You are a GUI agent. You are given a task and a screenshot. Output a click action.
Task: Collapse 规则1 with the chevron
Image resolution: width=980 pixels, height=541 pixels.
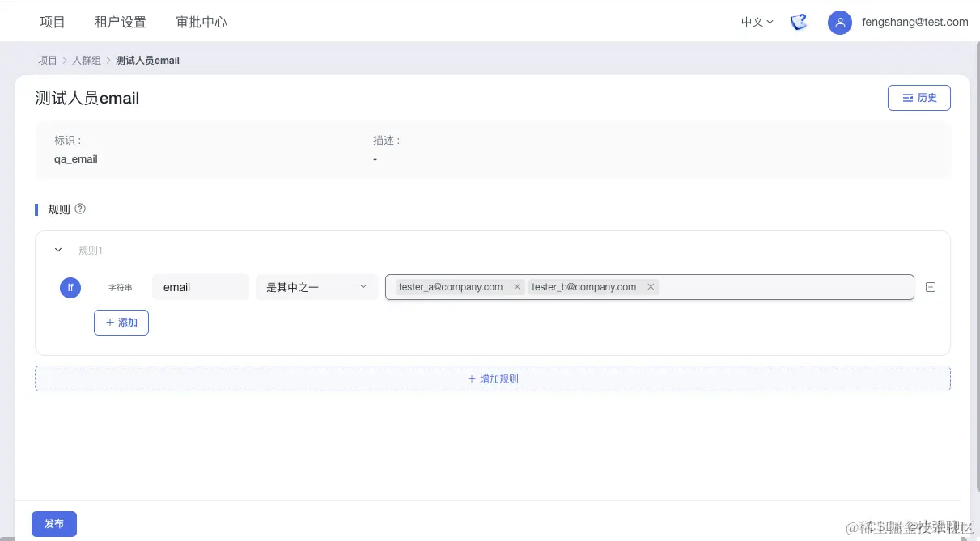tap(58, 251)
